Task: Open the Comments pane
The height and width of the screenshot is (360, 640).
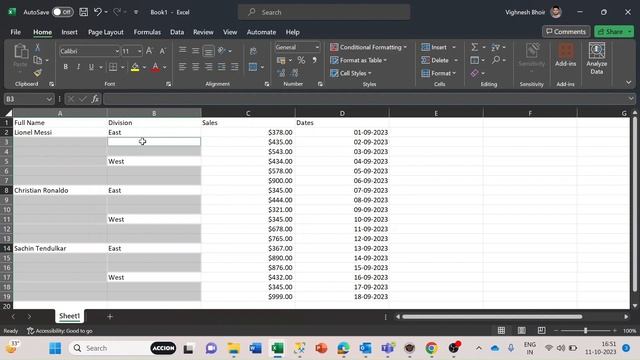Action: [566, 31]
